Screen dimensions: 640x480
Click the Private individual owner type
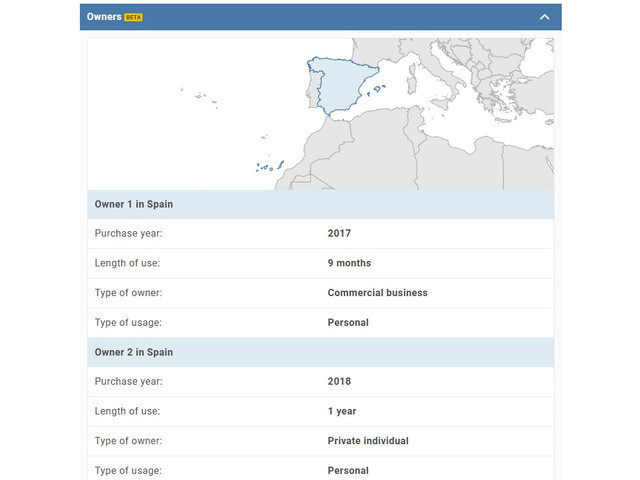(x=368, y=441)
